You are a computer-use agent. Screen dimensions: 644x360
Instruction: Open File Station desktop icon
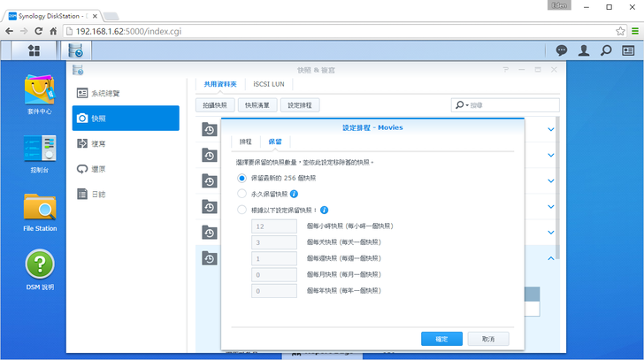[40, 211]
